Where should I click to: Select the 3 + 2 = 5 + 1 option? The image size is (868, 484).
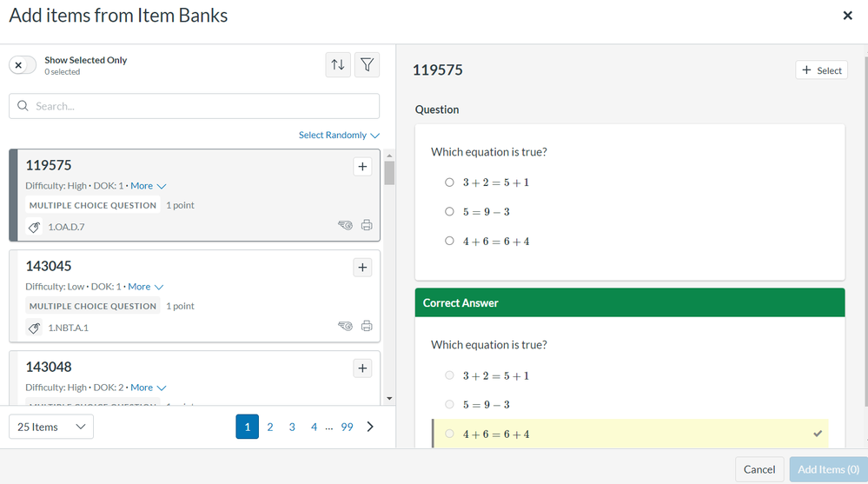pos(449,182)
